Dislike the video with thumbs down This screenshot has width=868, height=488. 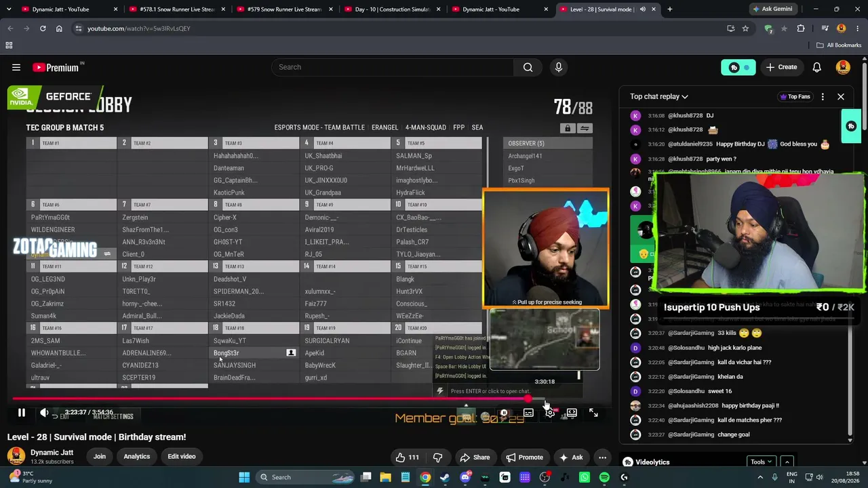click(438, 457)
